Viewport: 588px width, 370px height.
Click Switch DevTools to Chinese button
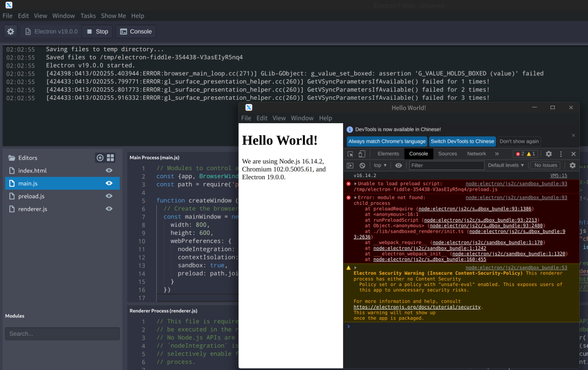pos(462,141)
